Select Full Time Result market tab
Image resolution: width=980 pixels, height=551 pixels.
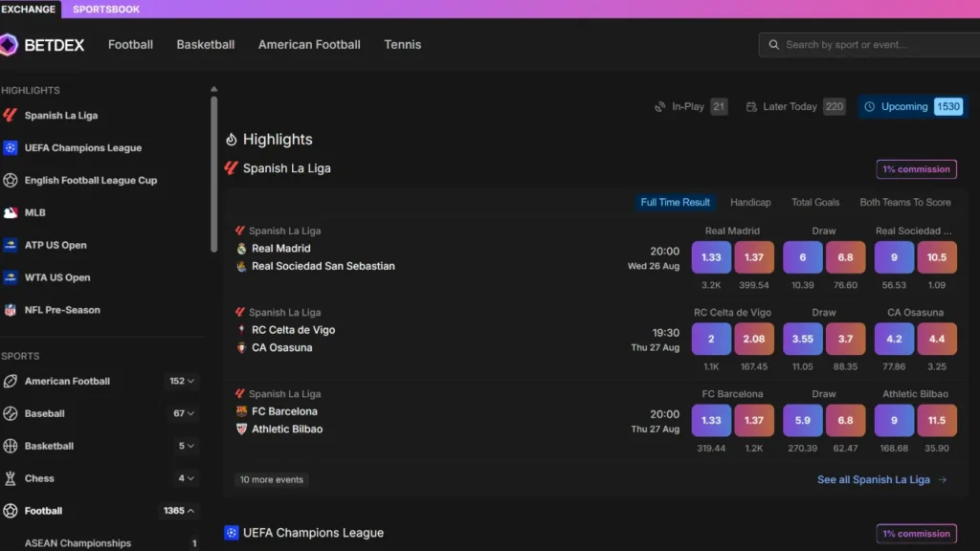click(x=675, y=203)
